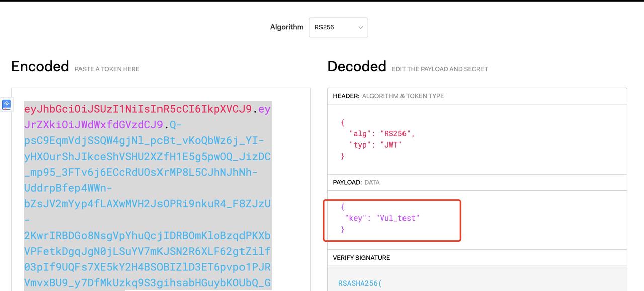Click the PASTE A TOKEN HERE hint text
The image size is (644, 291).
107,69
